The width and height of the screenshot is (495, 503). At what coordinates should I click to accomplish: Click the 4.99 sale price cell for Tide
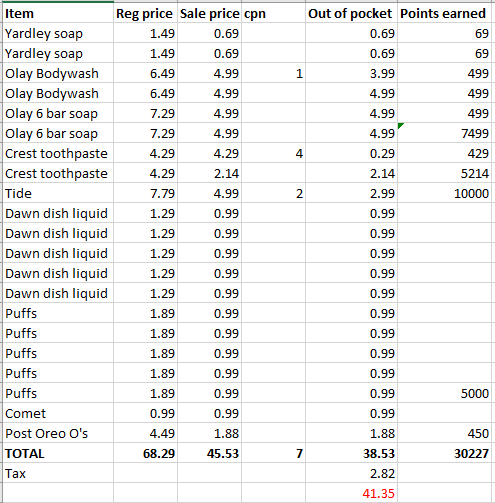click(209, 193)
